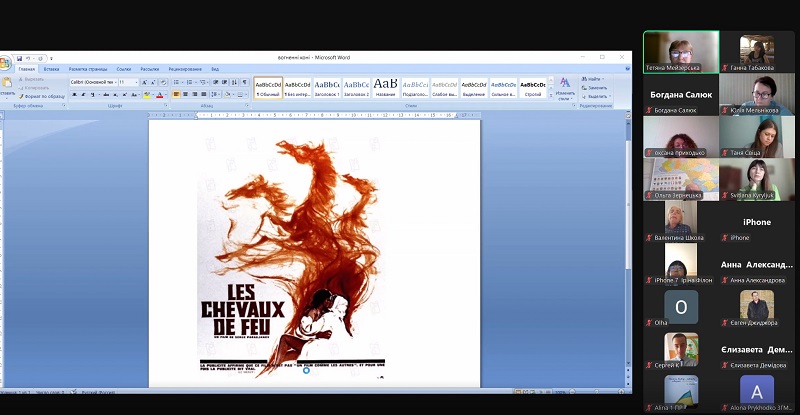The height and width of the screenshot is (415, 800).
Task: Apply the Название style
Action: point(386,88)
